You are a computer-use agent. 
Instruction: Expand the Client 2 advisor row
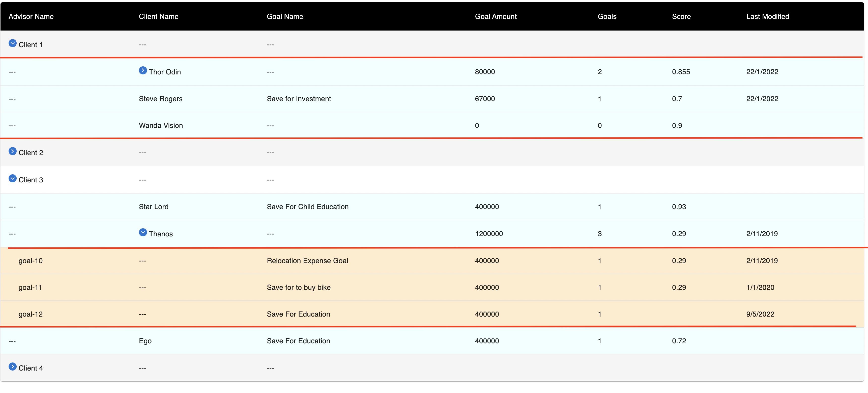coord(12,151)
